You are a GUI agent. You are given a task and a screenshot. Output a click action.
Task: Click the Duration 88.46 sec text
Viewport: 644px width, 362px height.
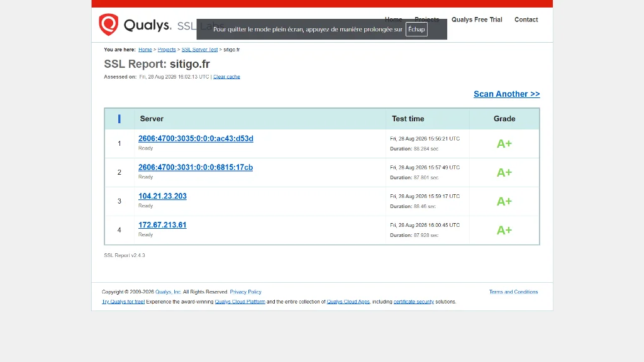(413, 206)
